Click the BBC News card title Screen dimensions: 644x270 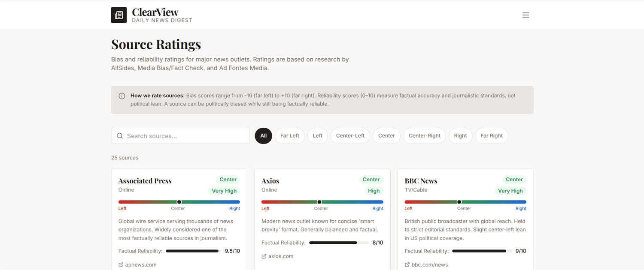coord(421,181)
